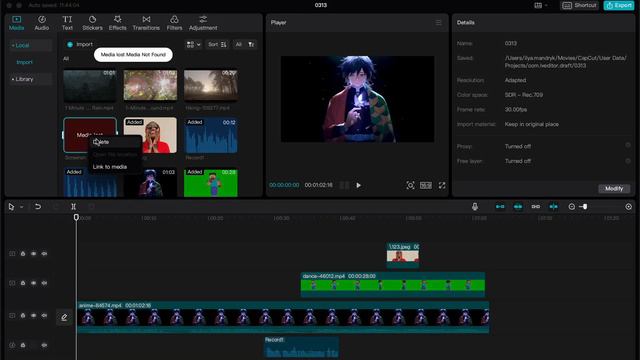Click the Split tool icon
The height and width of the screenshot is (360, 640).
point(73,207)
